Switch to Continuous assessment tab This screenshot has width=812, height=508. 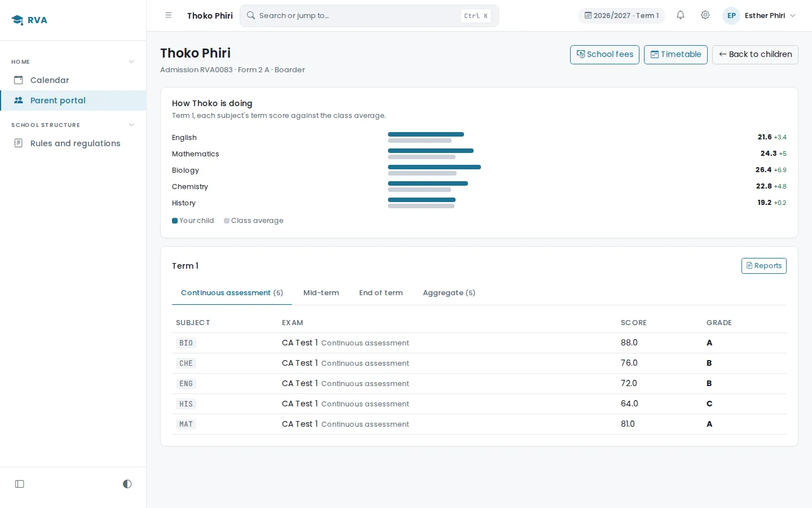coord(232,293)
